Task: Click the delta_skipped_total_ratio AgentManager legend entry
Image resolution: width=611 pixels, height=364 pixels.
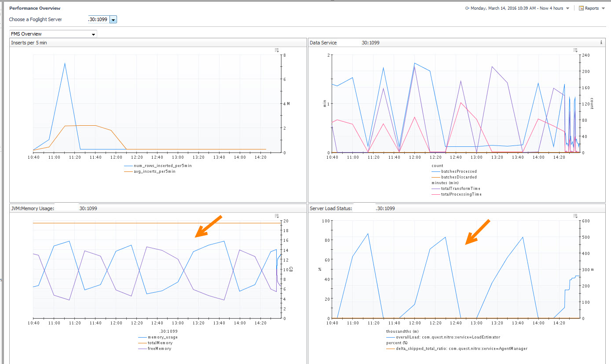Action: [x=457, y=349]
